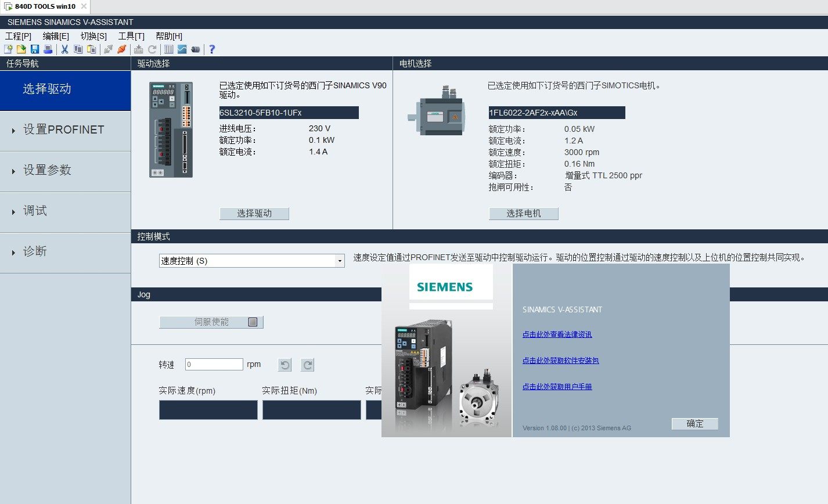Image resolution: width=828 pixels, height=504 pixels.
Task: Click the motor order number 1FL6022-2AF2x-xAA\Gx
Action: pyautogui.click(x=557, y=113)
